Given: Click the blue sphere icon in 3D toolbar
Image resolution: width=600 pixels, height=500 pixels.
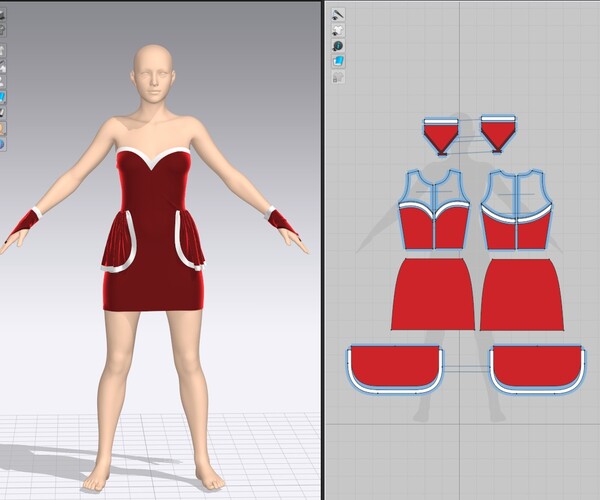Looking at the screenshot, I should 2,144.
